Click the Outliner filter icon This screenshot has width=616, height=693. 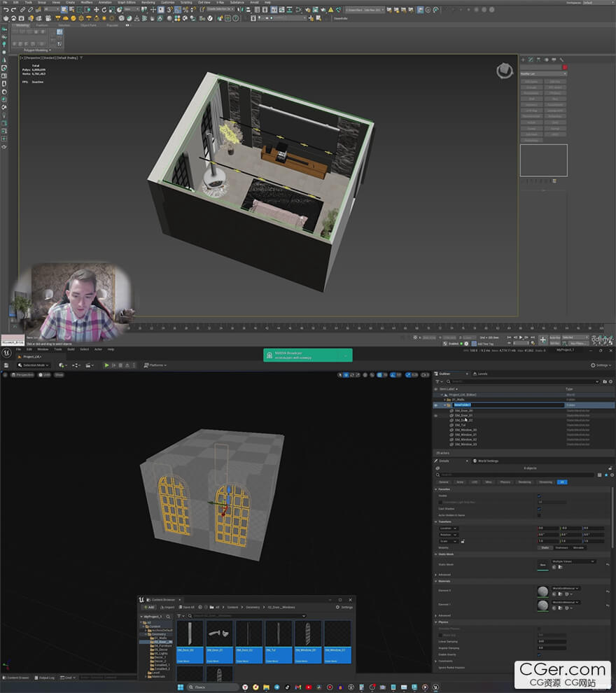pyautogui.click(x=438, y=381)
